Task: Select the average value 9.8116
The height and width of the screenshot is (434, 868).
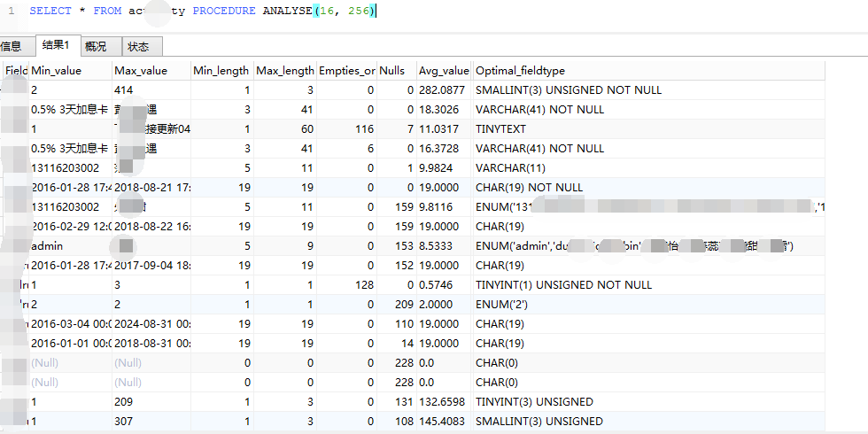Action: pos(444,207)
